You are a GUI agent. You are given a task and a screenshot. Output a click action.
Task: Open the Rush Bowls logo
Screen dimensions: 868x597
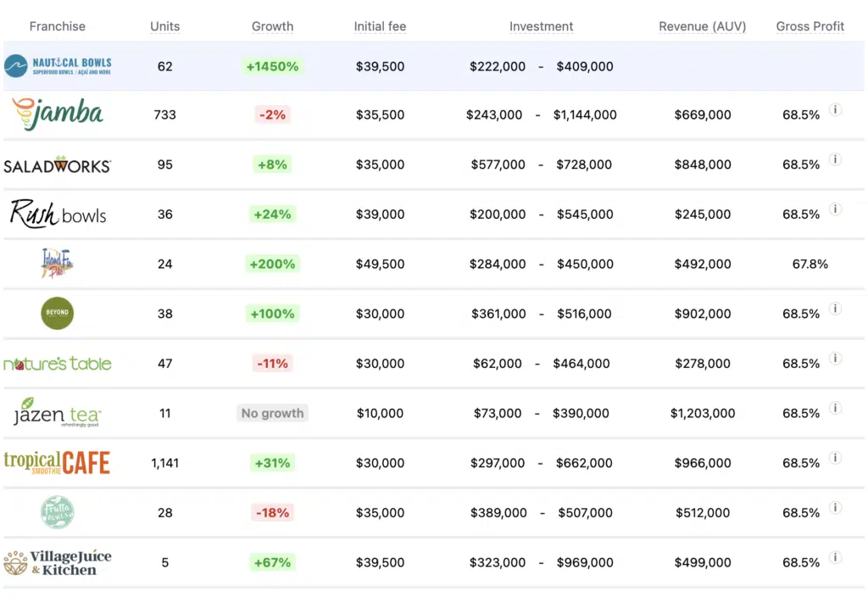57,215
